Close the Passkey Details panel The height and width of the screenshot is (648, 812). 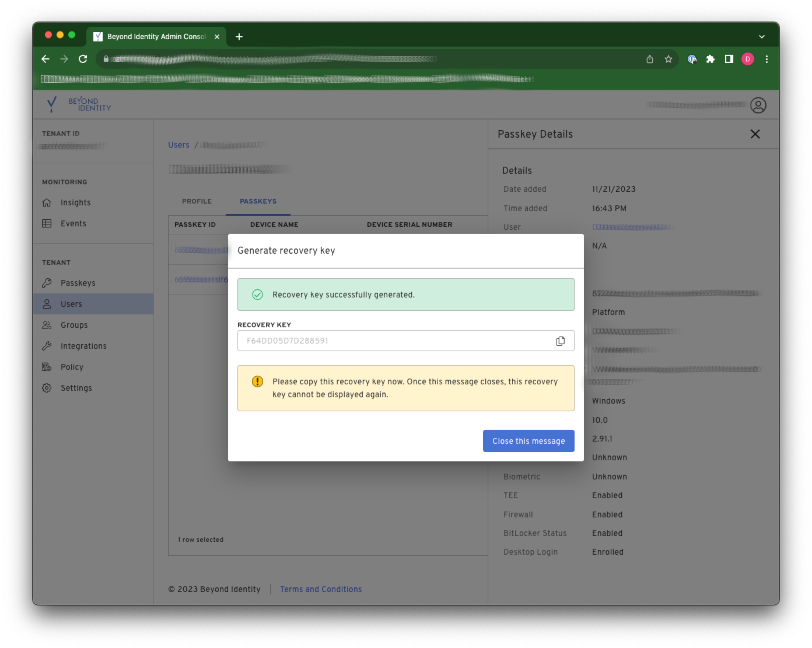pyautogui.click(x=754, y=134)
